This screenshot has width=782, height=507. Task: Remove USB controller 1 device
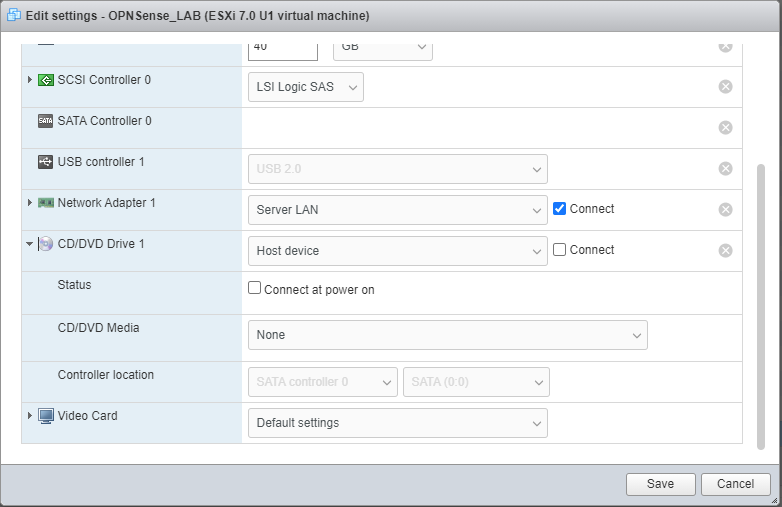725,169
